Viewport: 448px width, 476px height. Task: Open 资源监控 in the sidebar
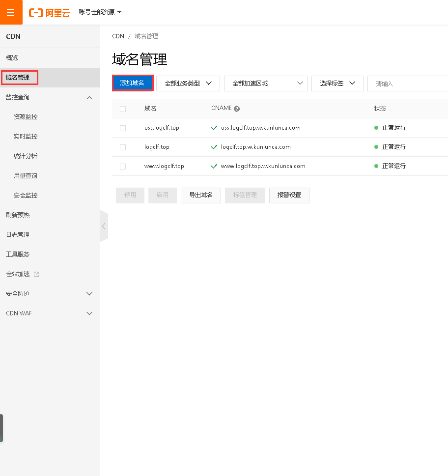pyautogui.click(x=26, y=116)
